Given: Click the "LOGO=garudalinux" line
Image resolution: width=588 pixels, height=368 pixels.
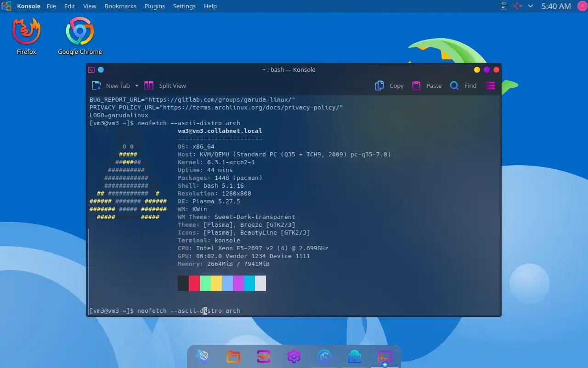Looking at the screenshot, I should click(119, 115).
